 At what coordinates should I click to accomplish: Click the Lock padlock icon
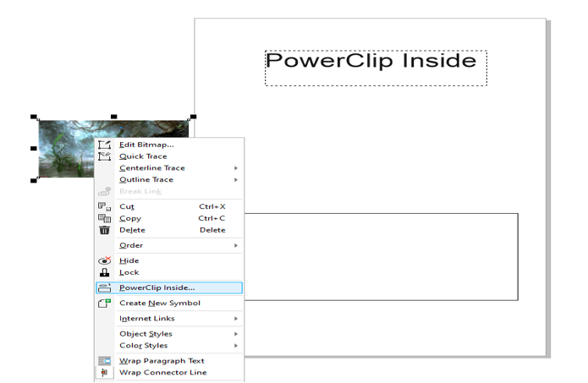[105, 272]
